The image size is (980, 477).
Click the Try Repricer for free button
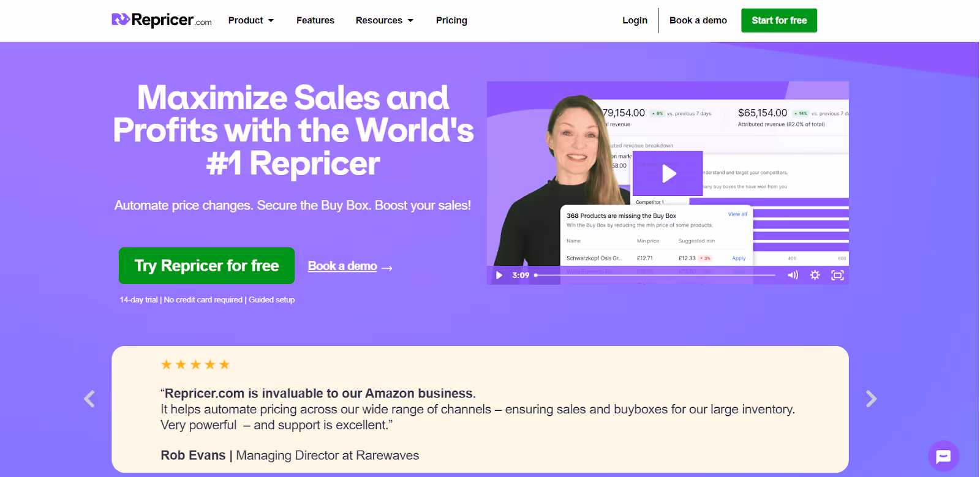pyautogui.click(x=206, y=266)
